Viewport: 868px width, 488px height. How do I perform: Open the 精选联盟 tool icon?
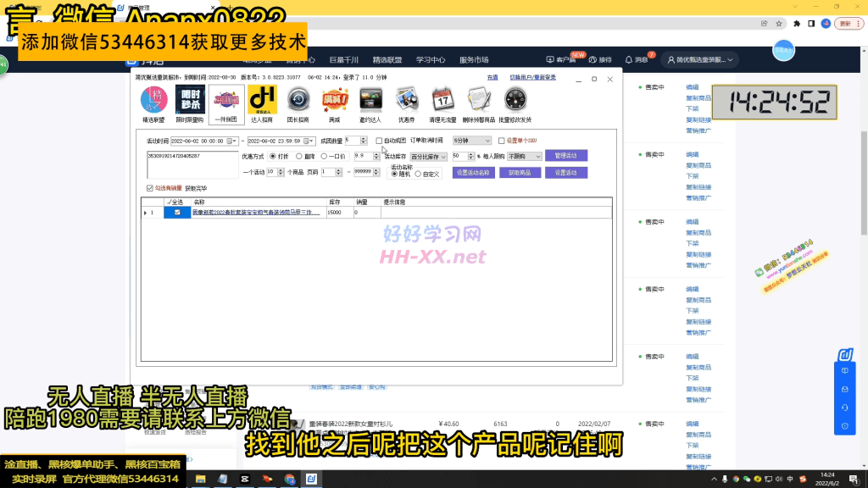154,104
